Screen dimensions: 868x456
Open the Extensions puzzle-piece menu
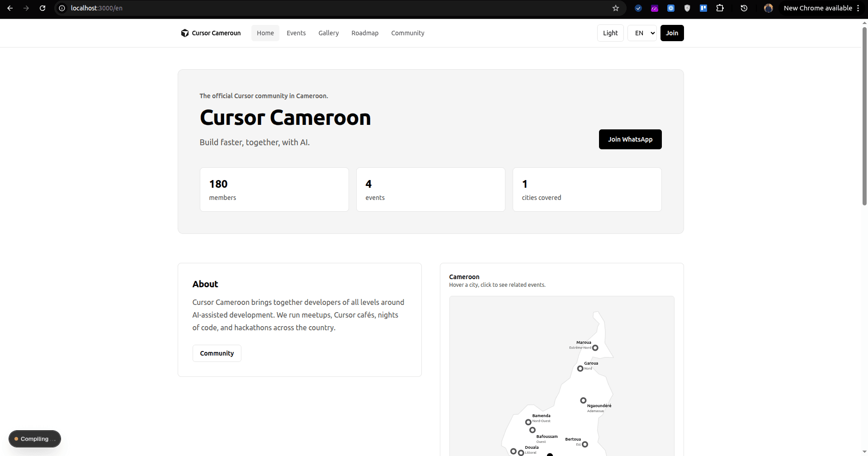pos(720,8)
